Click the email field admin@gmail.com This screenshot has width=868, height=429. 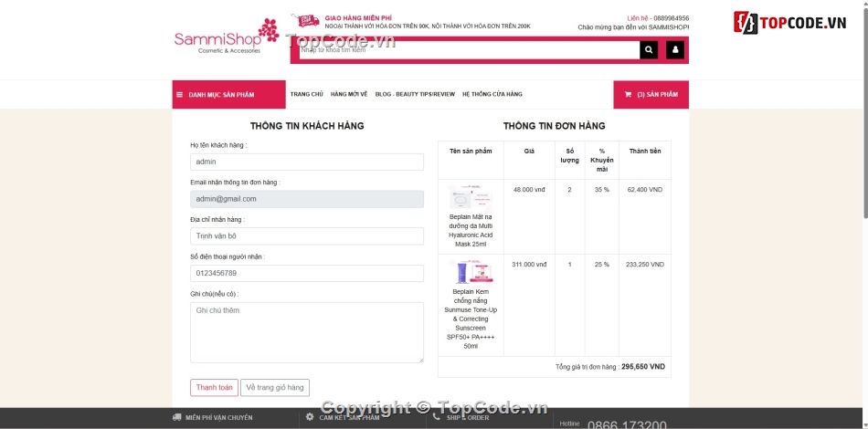[x=307, y=199]
